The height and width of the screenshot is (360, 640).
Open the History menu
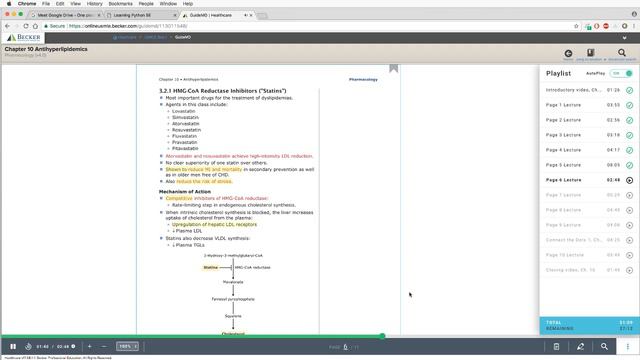(x=94, y=4)
